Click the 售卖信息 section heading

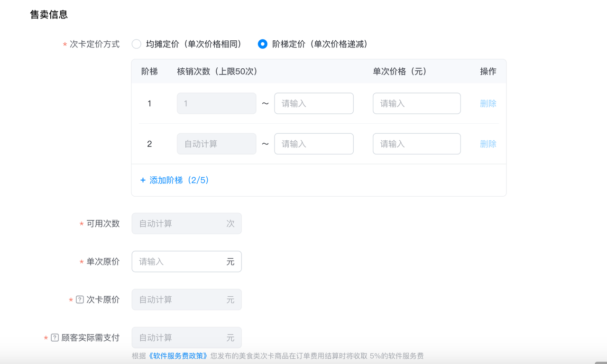click(x=49, y=15)
